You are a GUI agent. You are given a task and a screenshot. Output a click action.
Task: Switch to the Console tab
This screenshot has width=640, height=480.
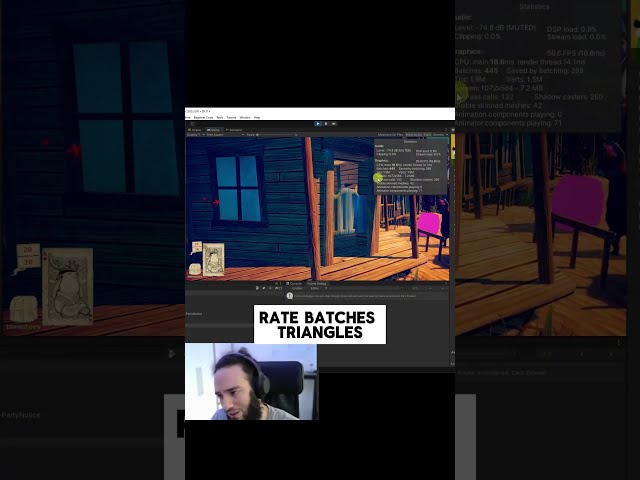point(294,283)
